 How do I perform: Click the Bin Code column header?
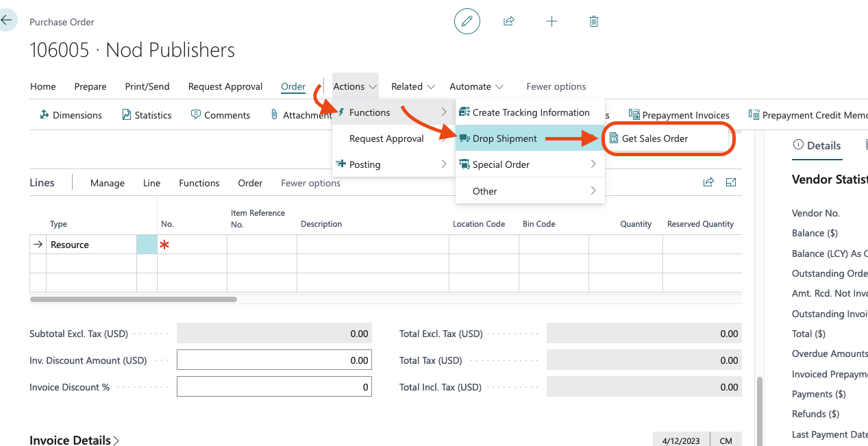539,224
